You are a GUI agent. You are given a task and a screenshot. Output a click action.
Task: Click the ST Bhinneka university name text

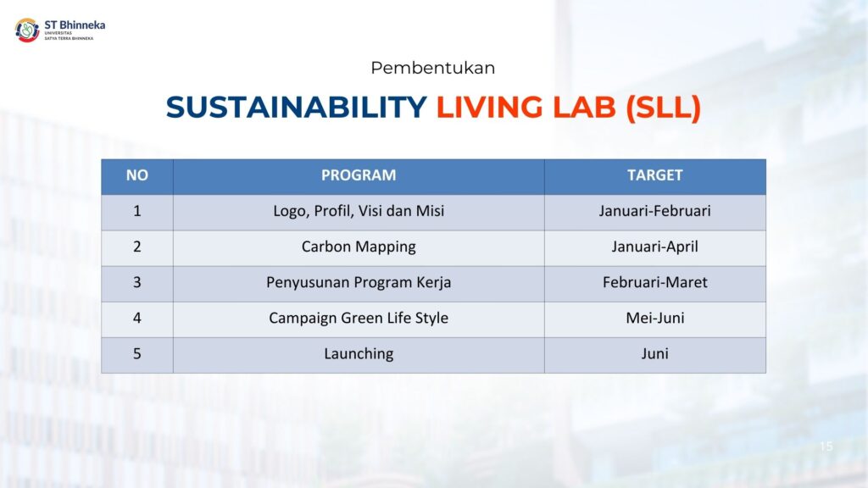pos(74,25)
